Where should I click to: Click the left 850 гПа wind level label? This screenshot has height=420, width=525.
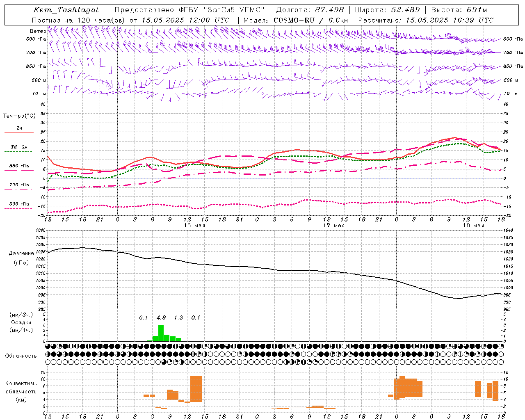coord(36,66)
